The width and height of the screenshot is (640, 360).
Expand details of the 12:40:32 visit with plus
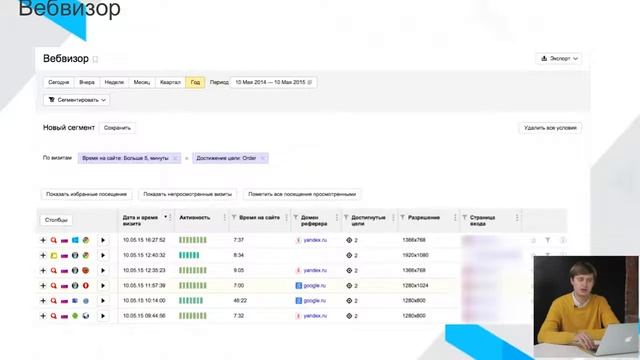click(x=43, y=256)
